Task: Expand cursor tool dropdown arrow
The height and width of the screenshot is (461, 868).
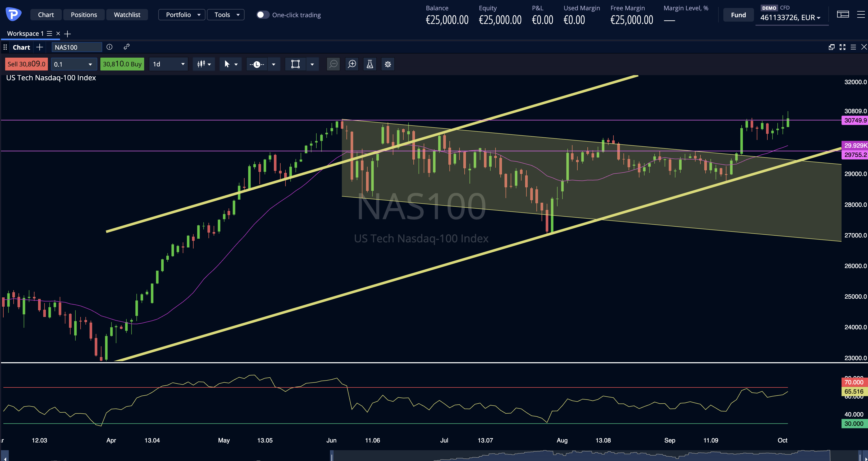Action: [x=236, y=64]
